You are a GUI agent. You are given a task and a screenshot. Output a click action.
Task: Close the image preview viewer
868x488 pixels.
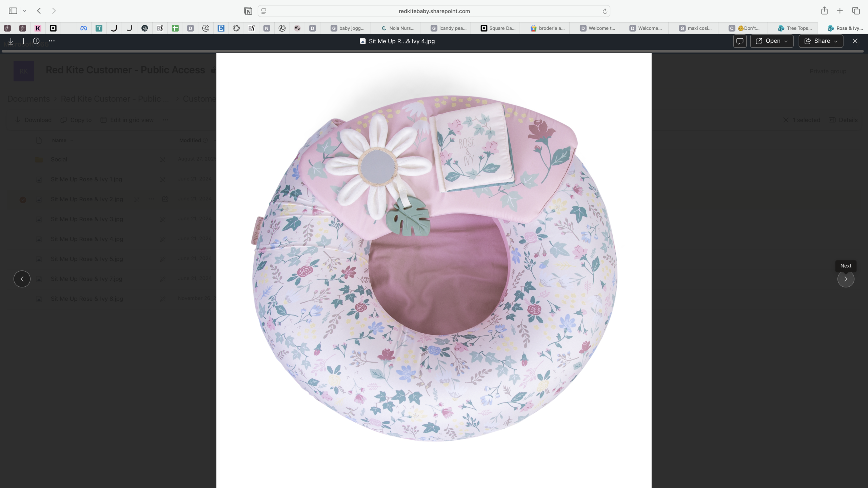pos(855,41)
